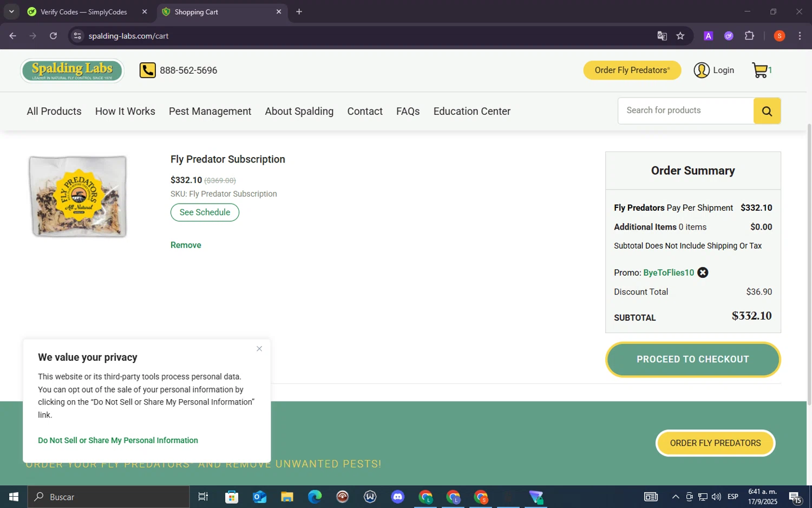The width and height of the screenshot is (812, 508).
Task: Click the Login link
Action: click(723, 70)
